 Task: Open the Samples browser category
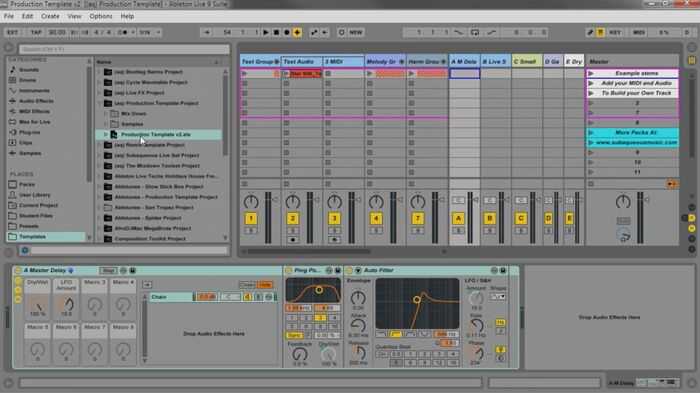click(x=30, y=153)
